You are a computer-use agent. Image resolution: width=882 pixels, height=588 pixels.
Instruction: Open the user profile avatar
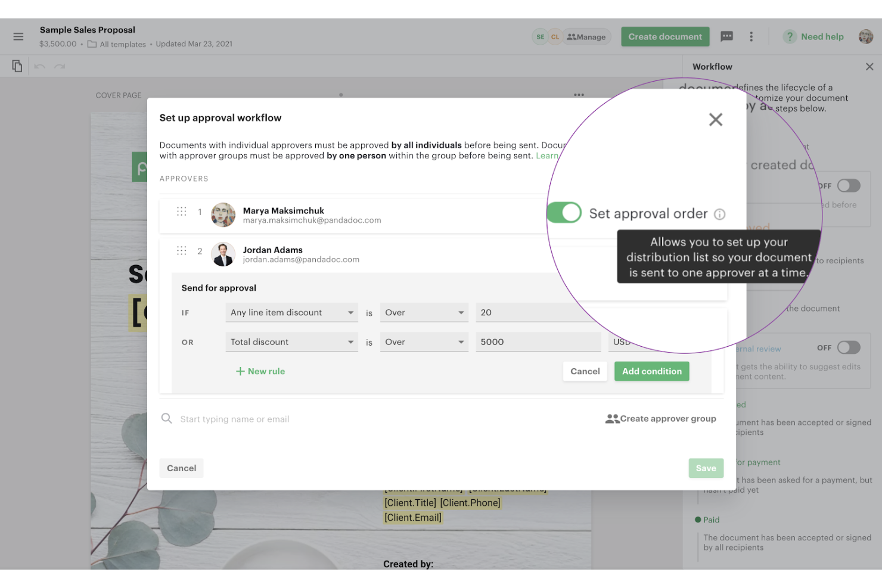click(865, 37)
